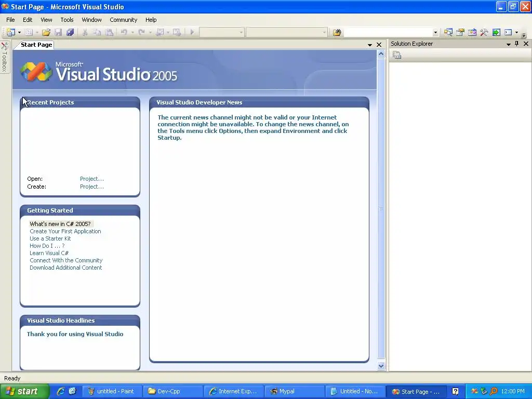Image resolution: width=532 pixels, height=399 pixels.
Task: Click the Solution Explorer Properties icon
Action: (x=397, y=55)
